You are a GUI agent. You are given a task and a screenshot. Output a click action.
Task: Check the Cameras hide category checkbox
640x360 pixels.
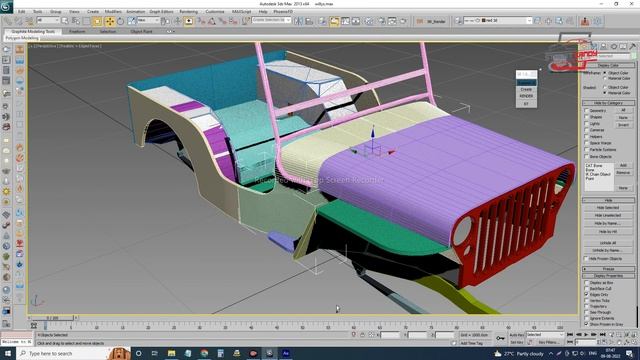click(587, 130)
